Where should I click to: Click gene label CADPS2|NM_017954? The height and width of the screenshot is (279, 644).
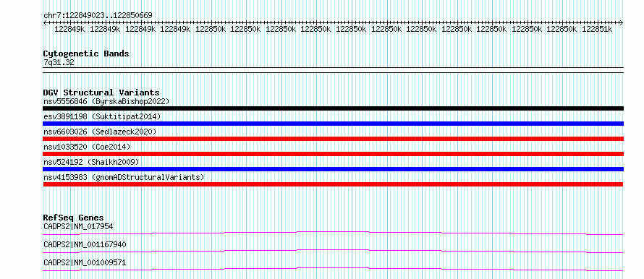pos(78,226)
